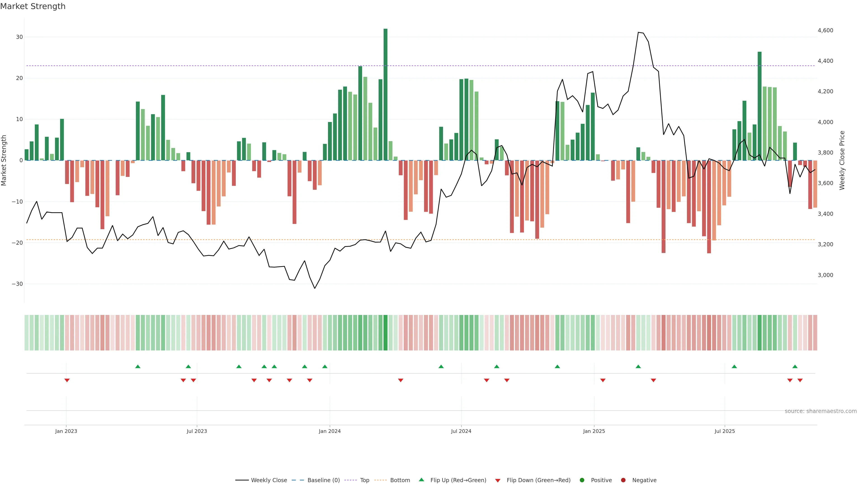Click the leftmost green flip-up triangle marker

137,366
